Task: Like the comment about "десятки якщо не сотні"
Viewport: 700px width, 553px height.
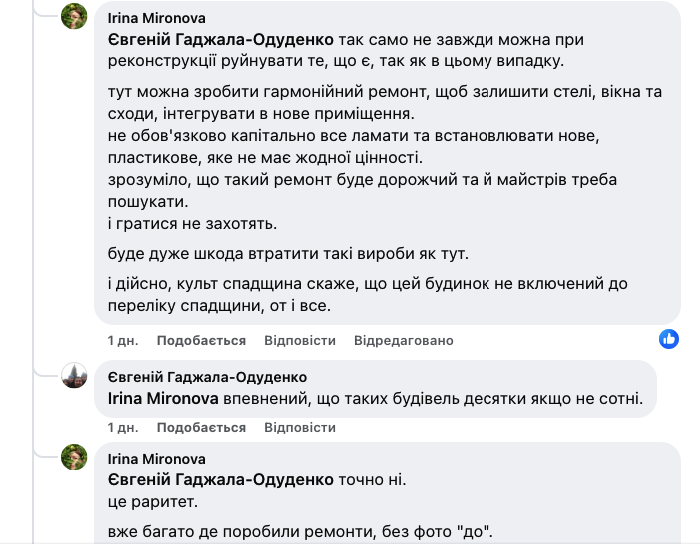Action: tap(201, 428)
